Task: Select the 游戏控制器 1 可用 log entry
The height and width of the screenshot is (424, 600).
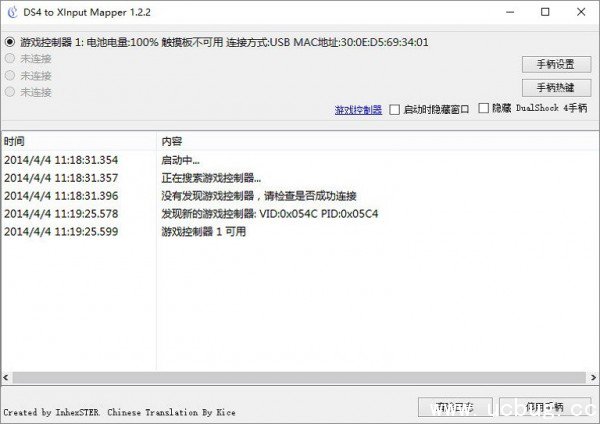Action: tap(203, 232)
